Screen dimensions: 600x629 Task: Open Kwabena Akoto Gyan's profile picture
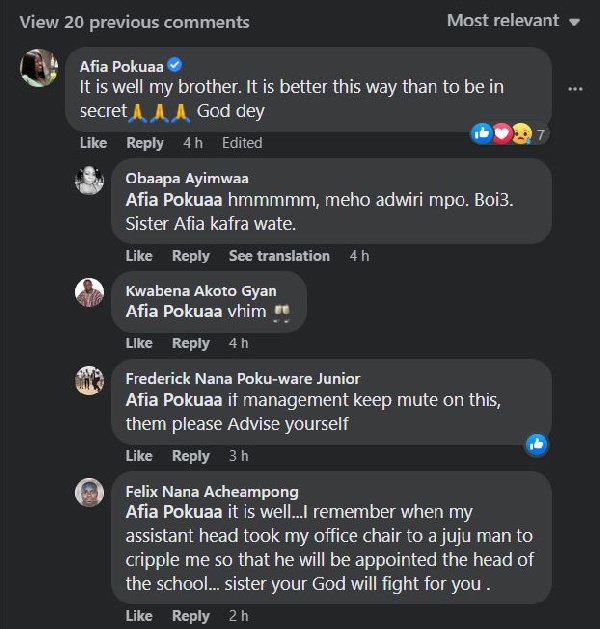[90, 292]
